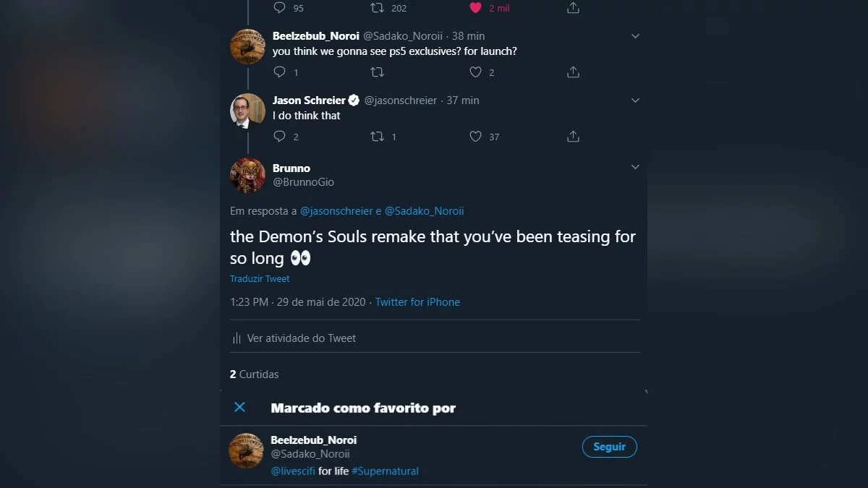
Task: Open more options chevron on Beelzebub_Noroi's tweet
Action: coord(635,36)
